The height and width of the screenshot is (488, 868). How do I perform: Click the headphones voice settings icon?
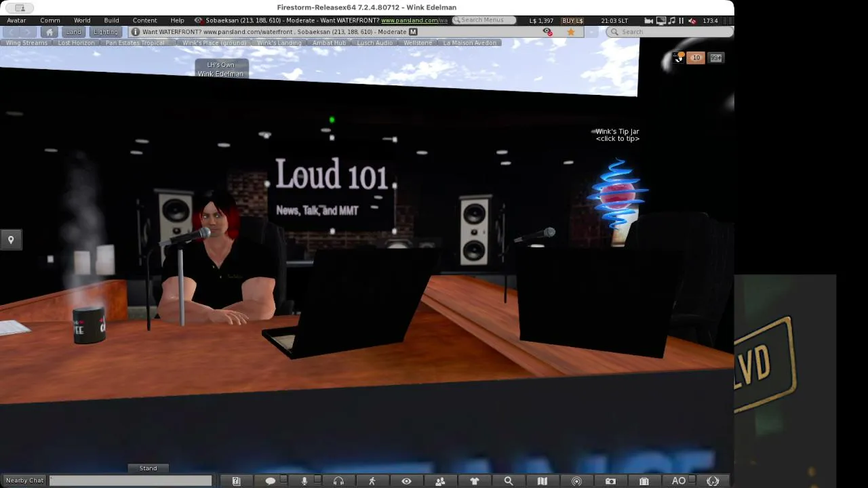coord(338,481)
